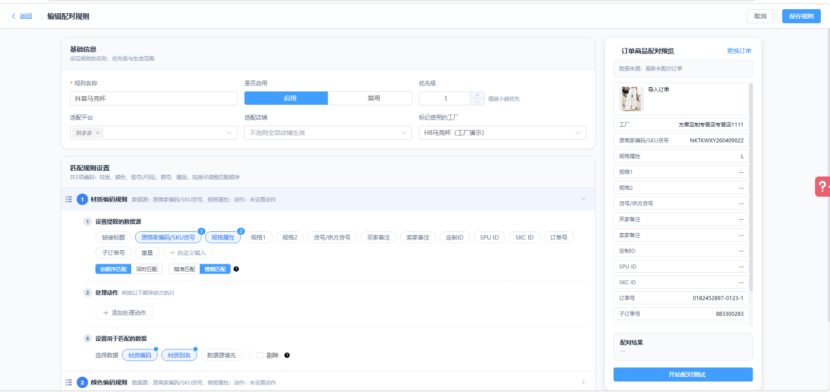Image resolution: width=830 pixels, height=392 pixels.
Task: Click the sub-order number 883300283
Action: pyautogui.click(x=730, y=314)
